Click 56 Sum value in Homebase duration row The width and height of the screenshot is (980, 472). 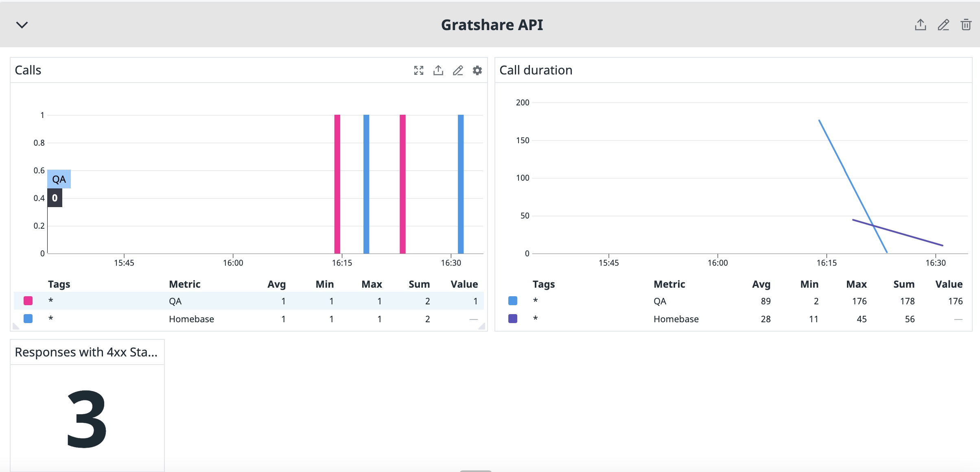coord(910,319)
